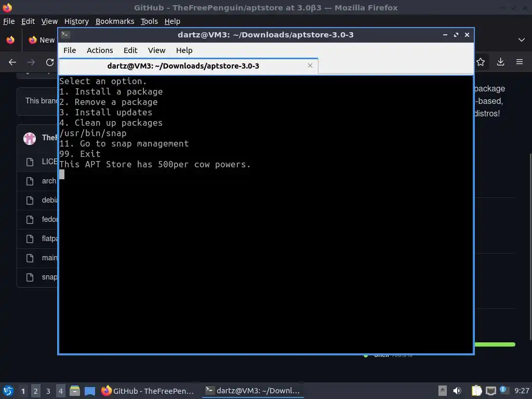Click the green Shell language bar on GitHub

tap(495, 344)
